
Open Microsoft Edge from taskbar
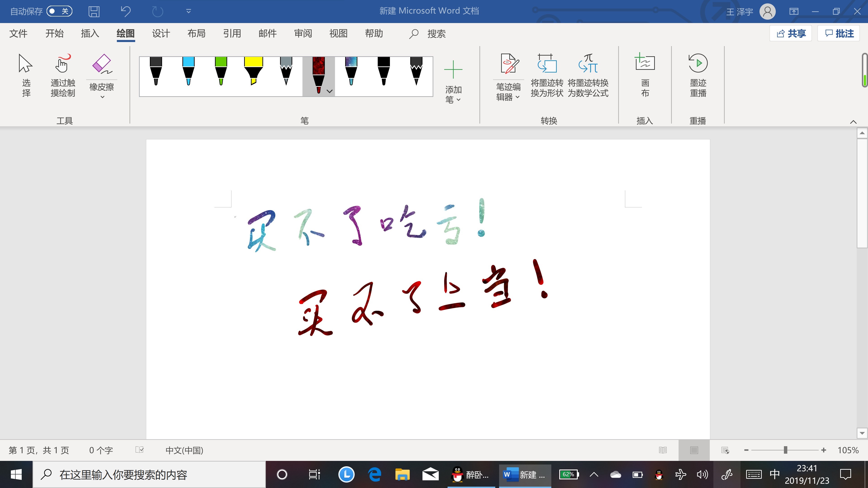(374, 474)
